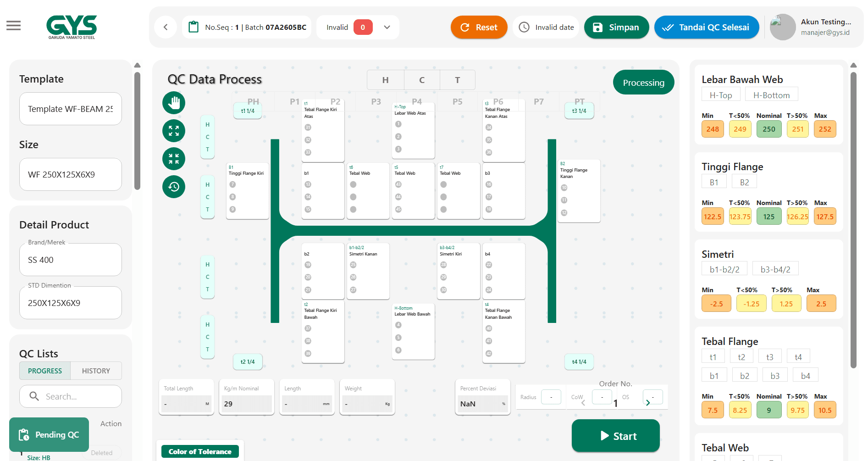Click the user profile avatar
The image size is (868, 461).
tap(782, 28)
